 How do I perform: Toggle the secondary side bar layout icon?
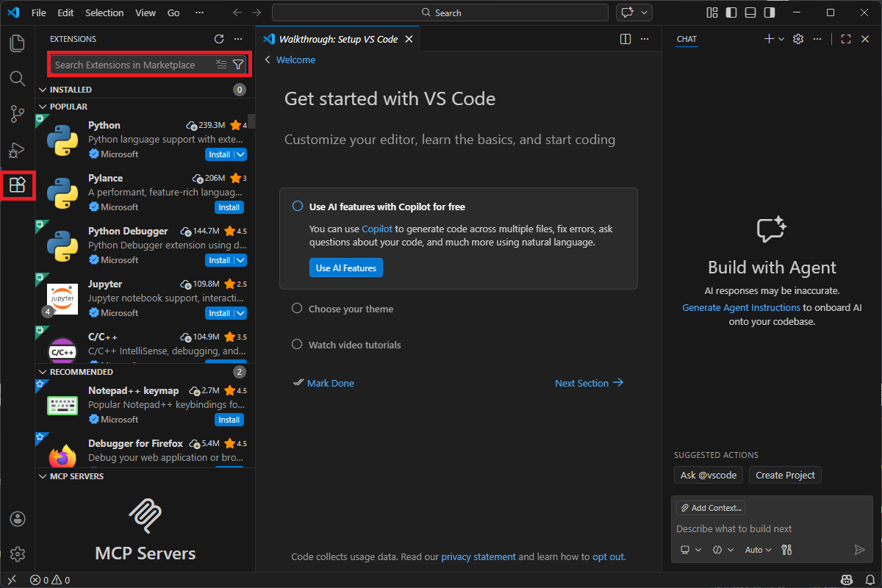tap(770, 12)
